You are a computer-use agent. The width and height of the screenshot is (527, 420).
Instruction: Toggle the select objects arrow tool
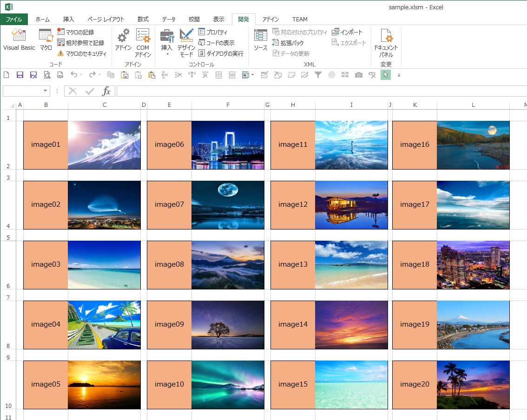(x=385, y=75)
